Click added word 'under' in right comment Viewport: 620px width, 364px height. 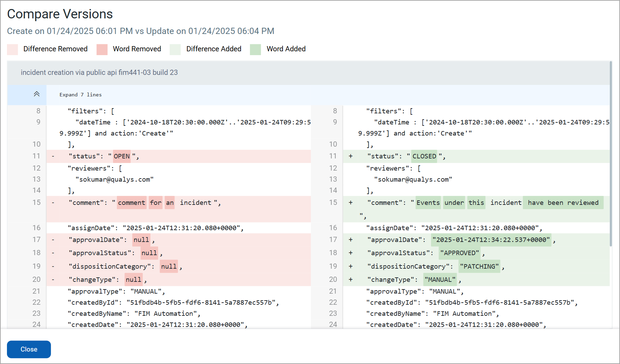click(454, 203)
